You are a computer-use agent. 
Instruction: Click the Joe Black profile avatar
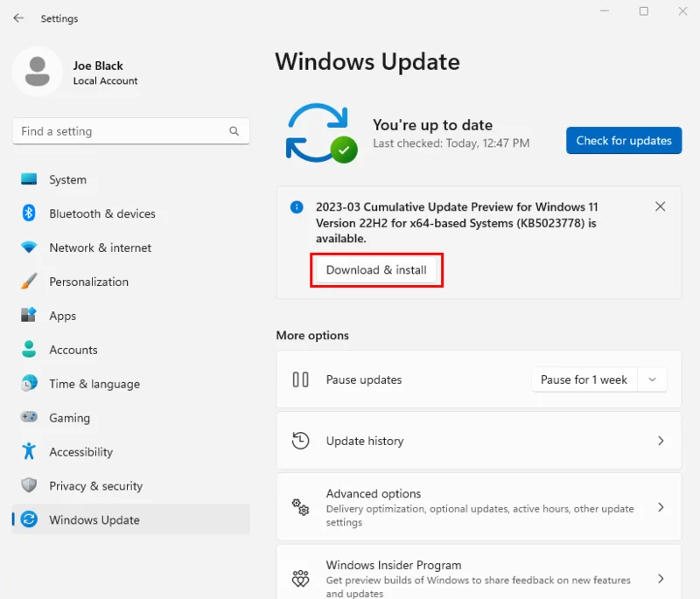(x=38, y=72)
